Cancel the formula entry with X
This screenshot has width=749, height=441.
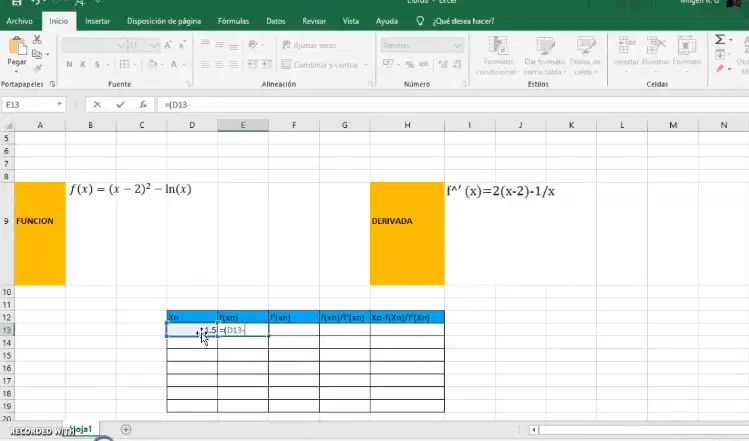97,104
